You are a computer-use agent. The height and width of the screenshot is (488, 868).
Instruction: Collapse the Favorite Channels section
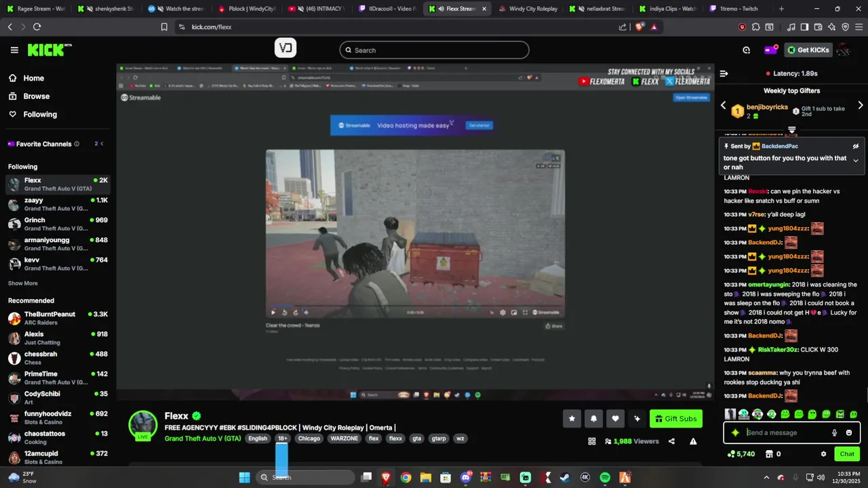pos(102,144)
